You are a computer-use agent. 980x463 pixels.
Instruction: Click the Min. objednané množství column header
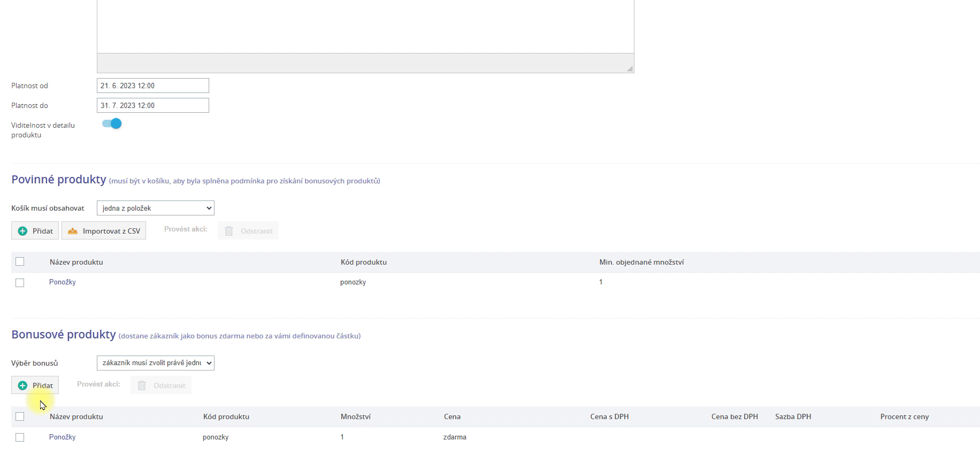pos(641,262)
